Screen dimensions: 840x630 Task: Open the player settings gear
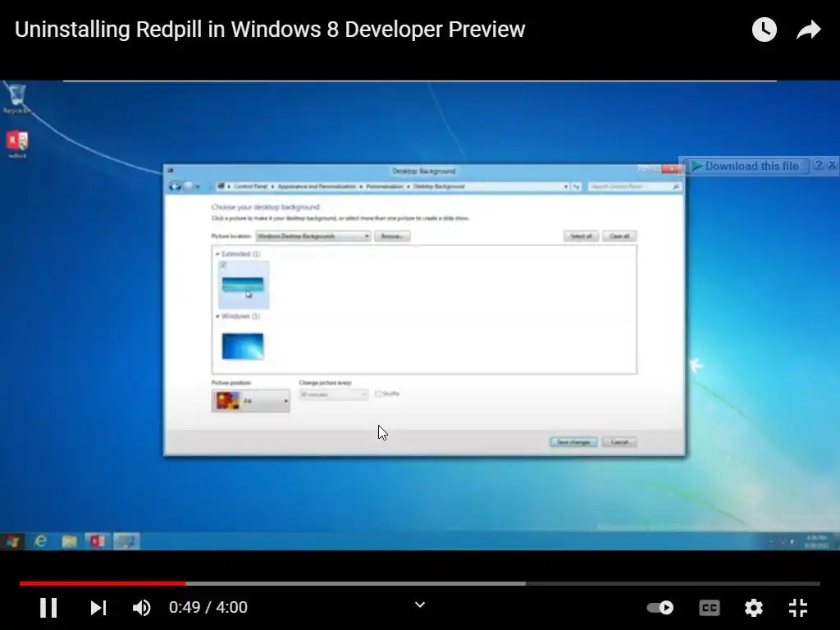coord(754,608)
